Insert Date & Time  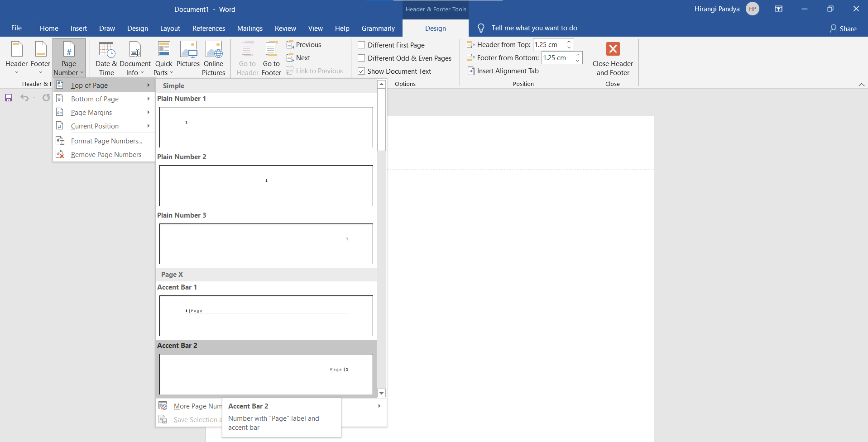[107, 58]
